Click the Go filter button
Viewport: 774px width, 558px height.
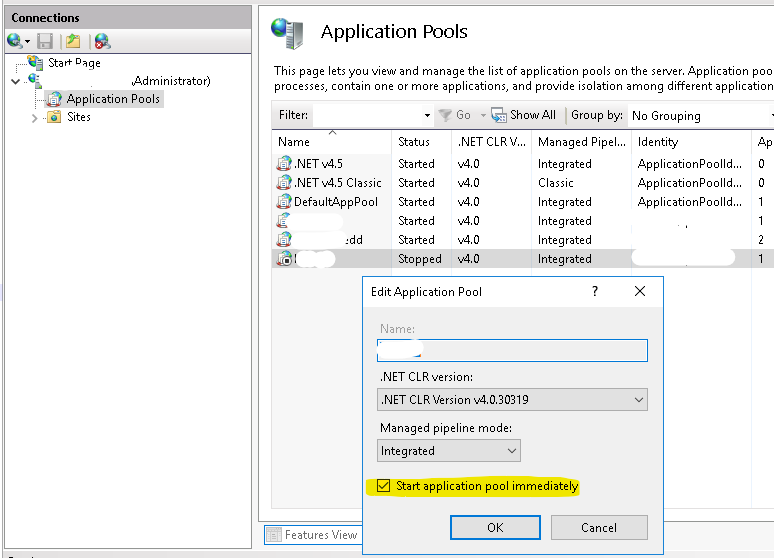point(455,115)
